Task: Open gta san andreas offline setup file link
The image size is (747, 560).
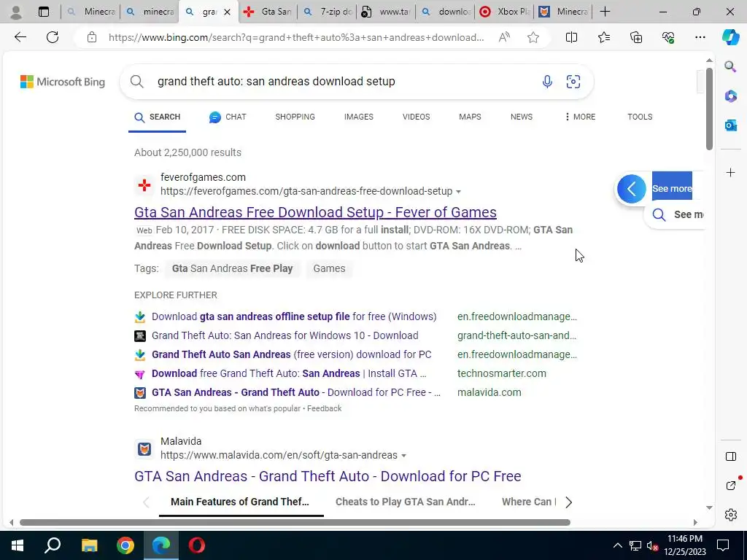Action: pyautogui.click(x=294, y=316)
